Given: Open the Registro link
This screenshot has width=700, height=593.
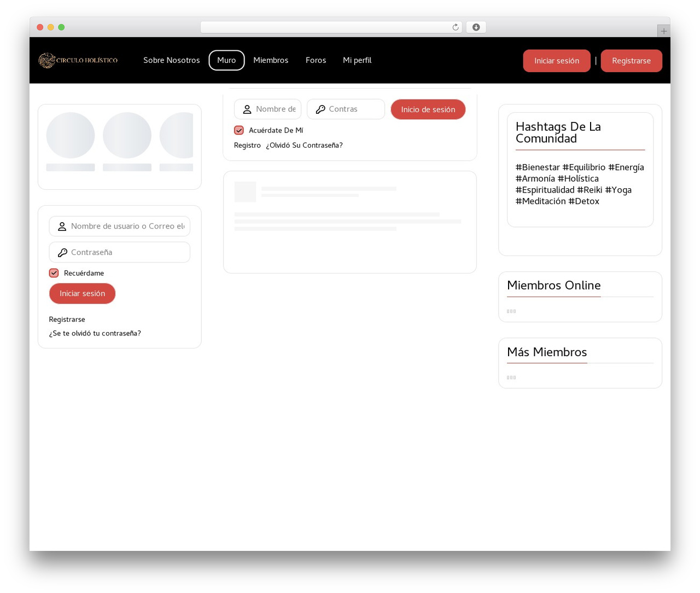Looking at the screenshot, I should [247, 145].
